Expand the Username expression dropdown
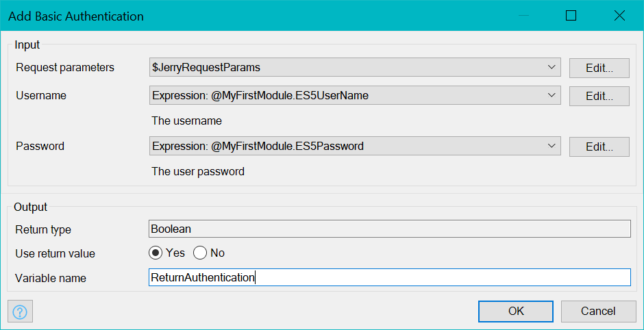 pyautogui.click(x=355, y=95)
